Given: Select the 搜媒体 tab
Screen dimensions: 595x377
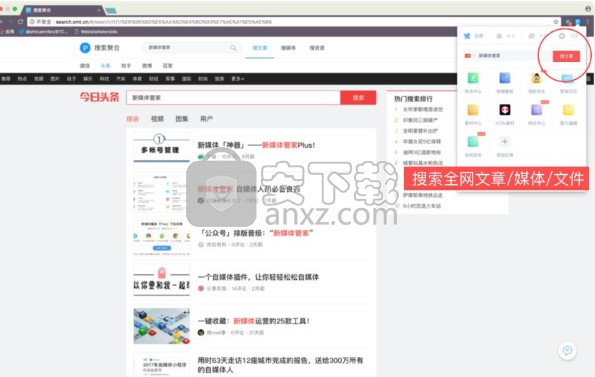Looking at the screenshot, I should click(288, 48).
